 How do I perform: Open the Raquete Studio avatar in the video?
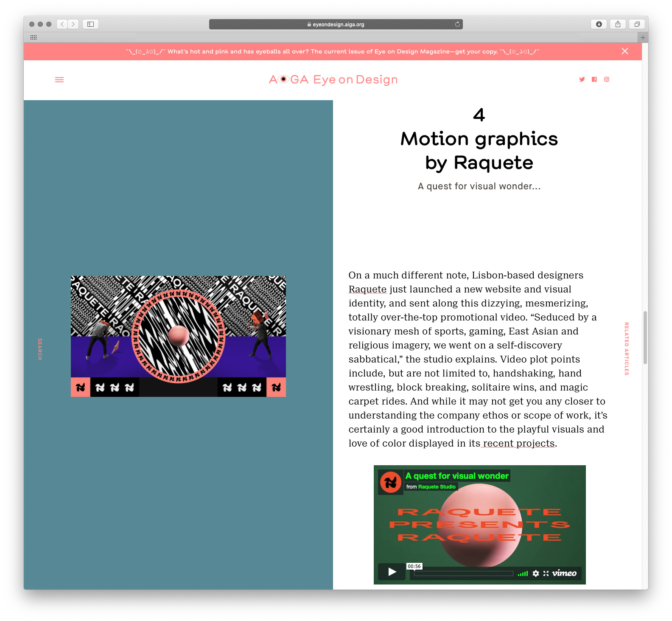pyautogui.click(x=391, y=482)
